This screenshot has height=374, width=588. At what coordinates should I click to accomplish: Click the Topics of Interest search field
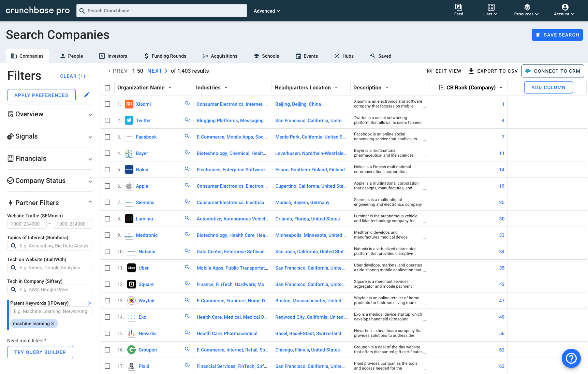point(50,246)
